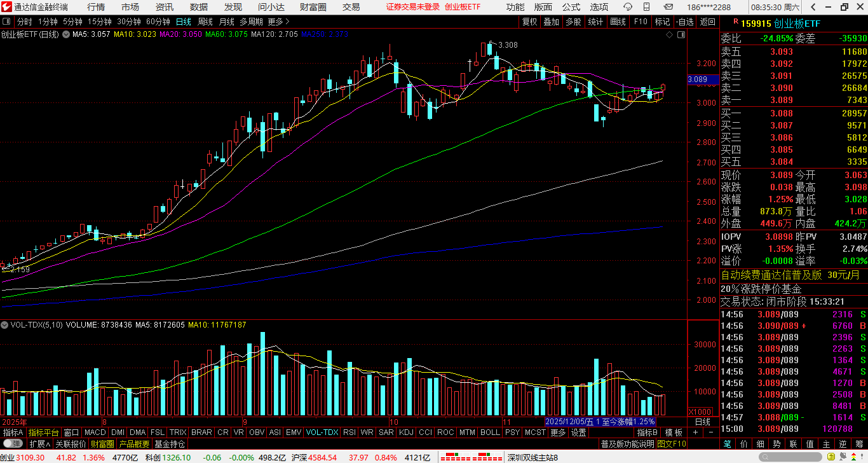This screenshot has height=463, width=868.
Task: Open the 行情 menu
Action: (96, 7)
